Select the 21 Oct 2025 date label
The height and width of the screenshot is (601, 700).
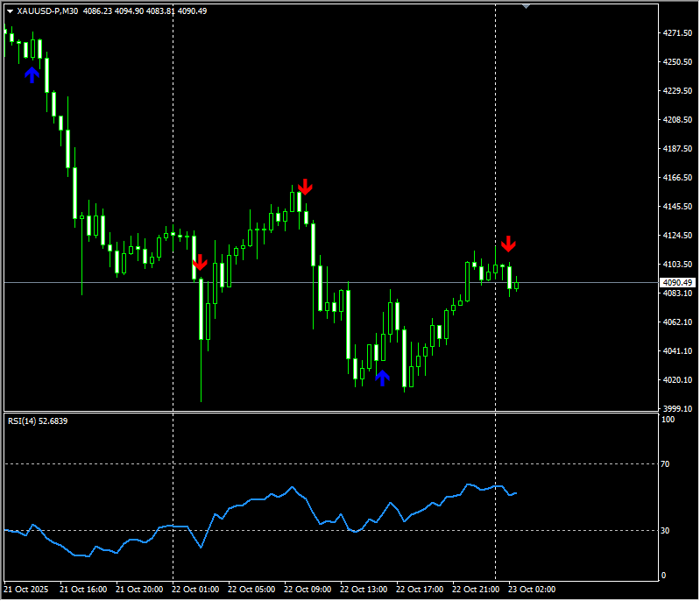click(x=27, y=590)
